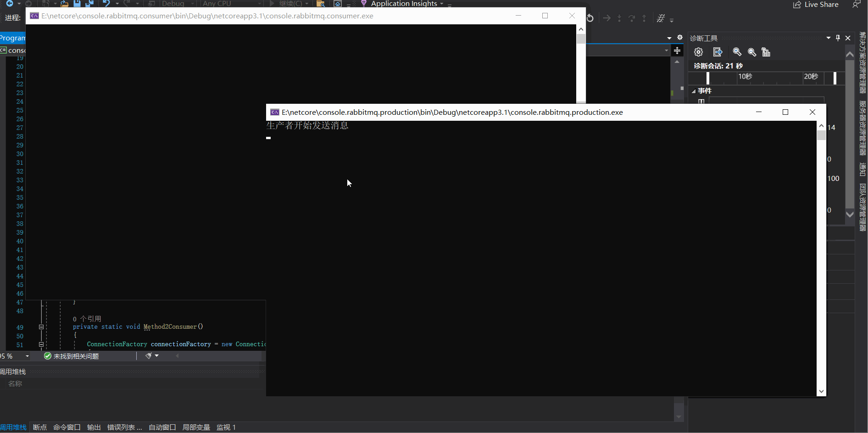Click the save file icon
Viewport: 868px width, 433px height.
click(x=77, y=3)
